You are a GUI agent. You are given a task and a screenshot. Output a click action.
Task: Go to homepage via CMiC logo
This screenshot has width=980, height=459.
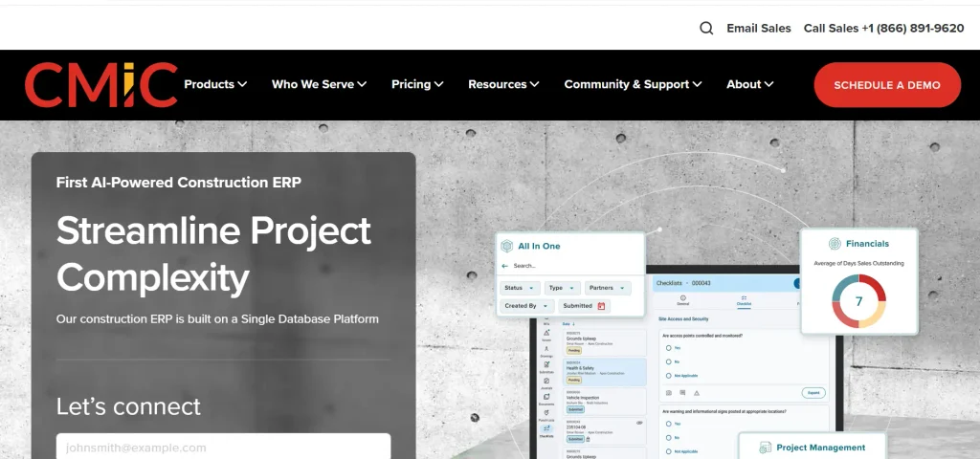101,84
